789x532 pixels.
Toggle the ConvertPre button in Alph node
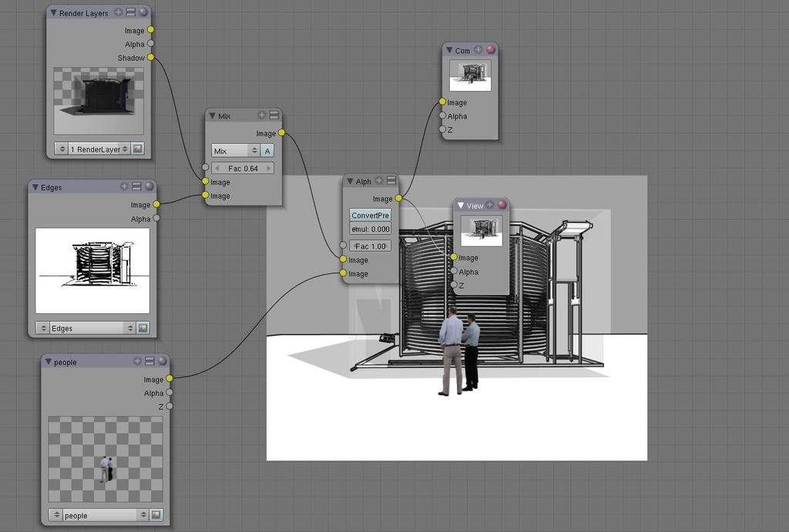click(x=370, y=215)
